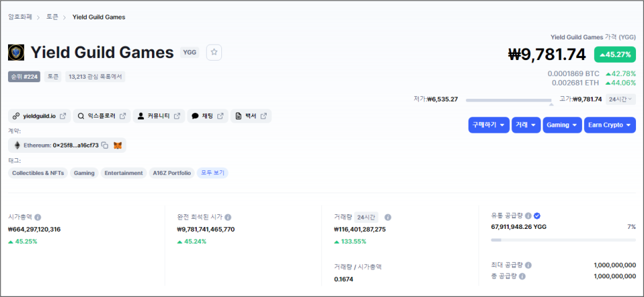
Task: Click info icon next to 유통 공급량
Action: click(x=528, y=216)
